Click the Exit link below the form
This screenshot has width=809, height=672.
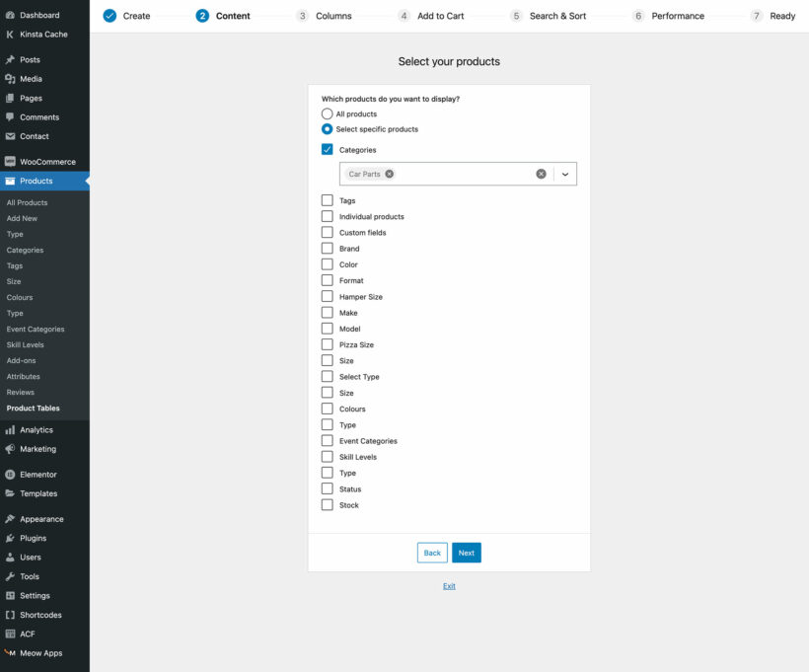click(x=449, y=585)
